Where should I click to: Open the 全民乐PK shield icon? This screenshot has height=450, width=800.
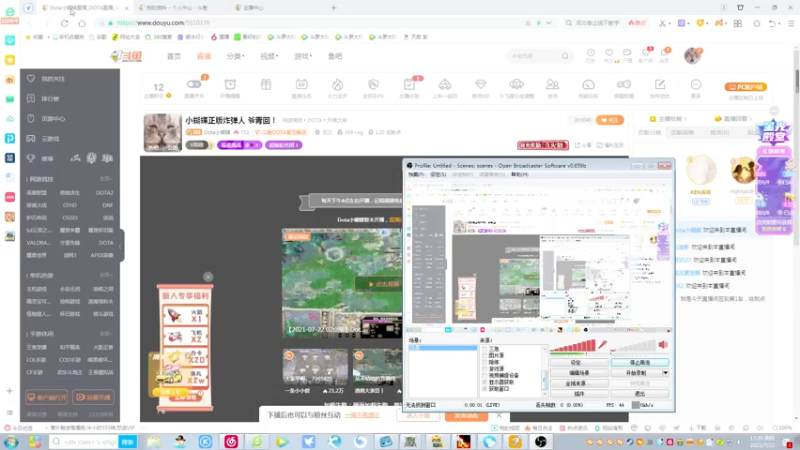[373, 85]
